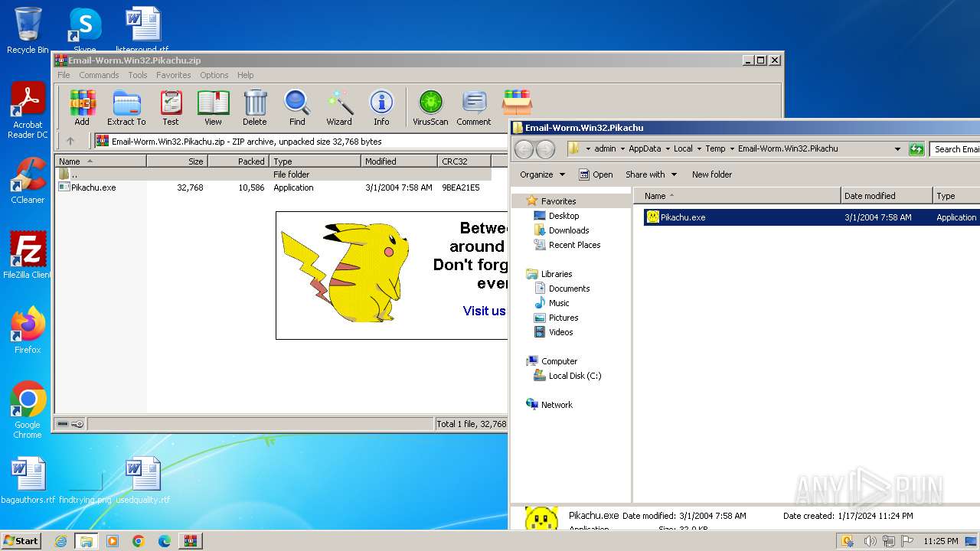Click the Open button in Explorer toolbar

pyautogui.click(x=596, y=174)
